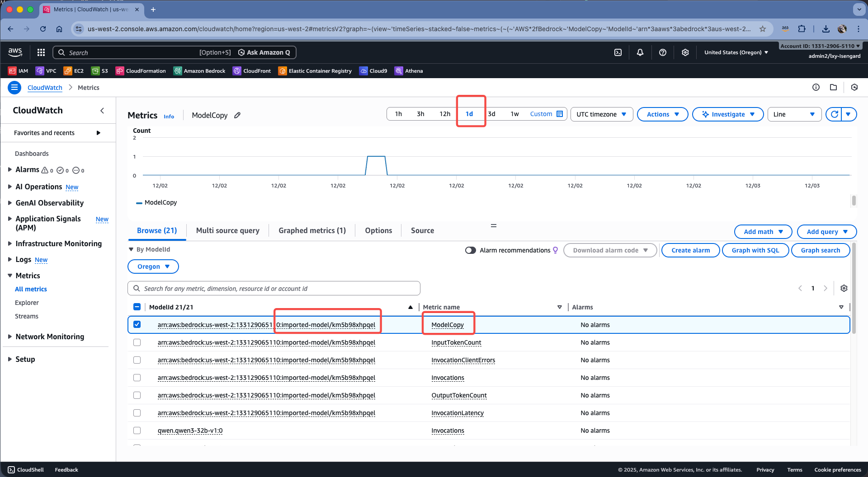
Task: Check the InputTokenCount metric row checkbox
Action: (137, 342)
